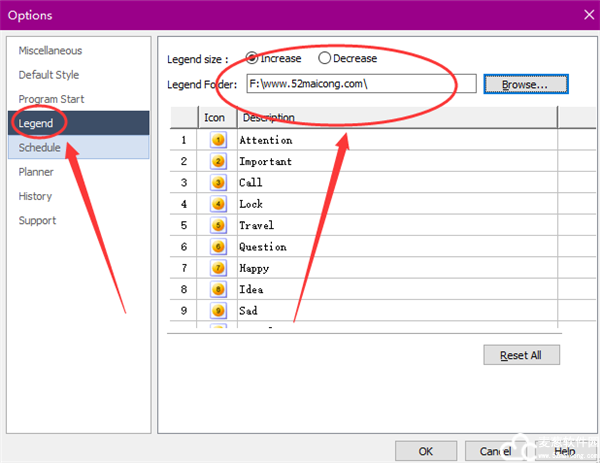Click the Call legend icon
Image resolution: width=600 pixels, height=463 pixels.
click(x=217, y=183)
